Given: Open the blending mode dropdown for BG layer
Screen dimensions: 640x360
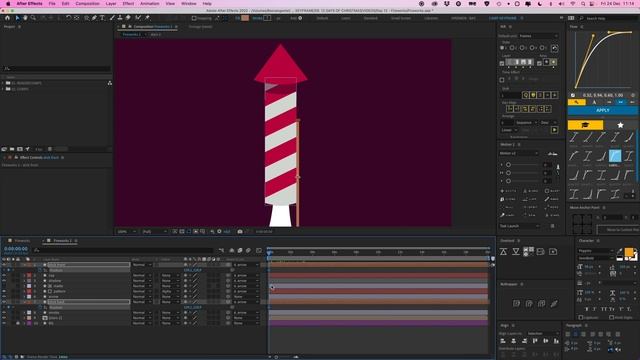Looking at the screenshot, I should click(x=142, y=323).
